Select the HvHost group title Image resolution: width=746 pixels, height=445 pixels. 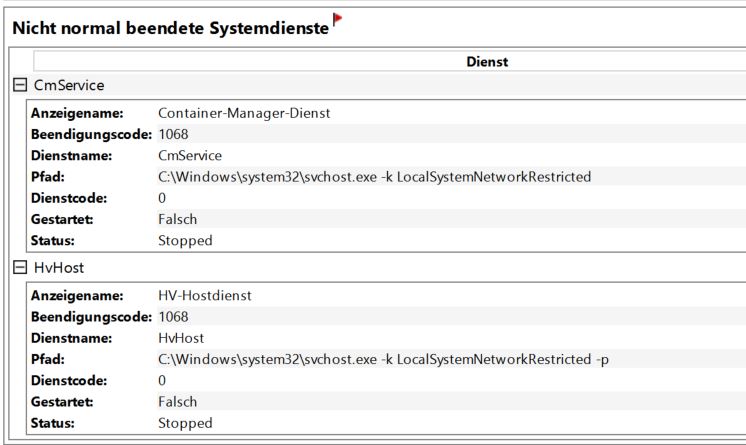click(x=59, y=267)
